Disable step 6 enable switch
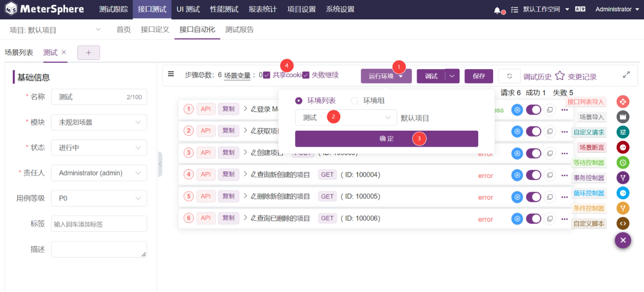 [x=533, y=219]
